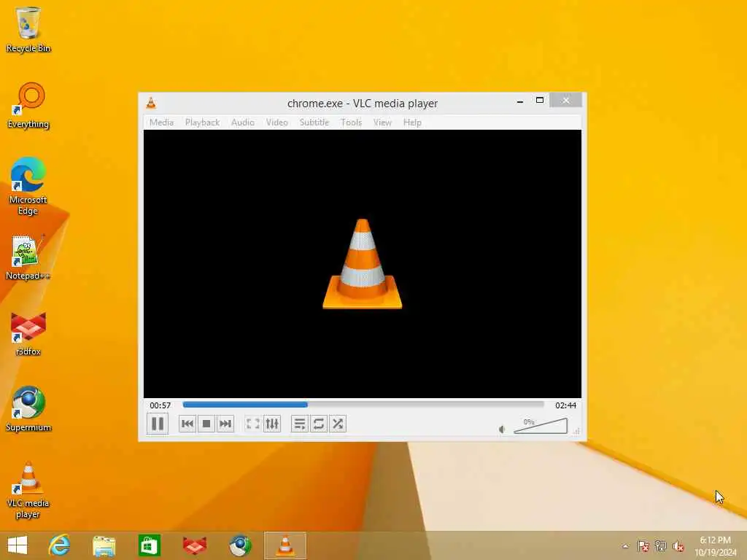
Task: Close the VLC media player window
Action: click(565, 100)
